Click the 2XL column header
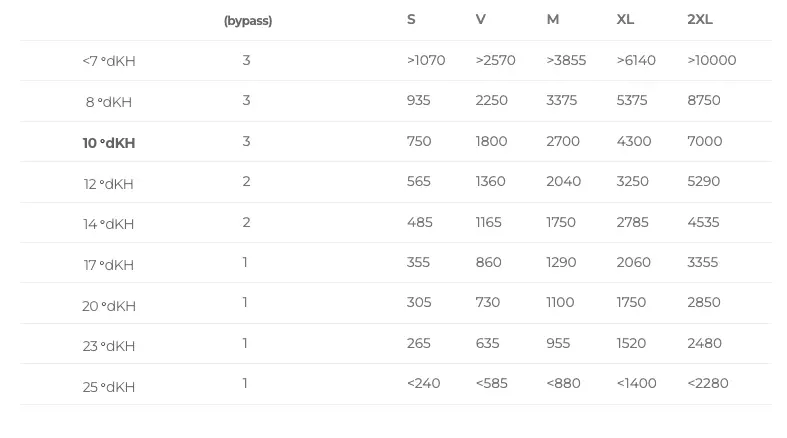Image resolution: width=787 pixels, height=438 pixels. [x=700, y=20]
